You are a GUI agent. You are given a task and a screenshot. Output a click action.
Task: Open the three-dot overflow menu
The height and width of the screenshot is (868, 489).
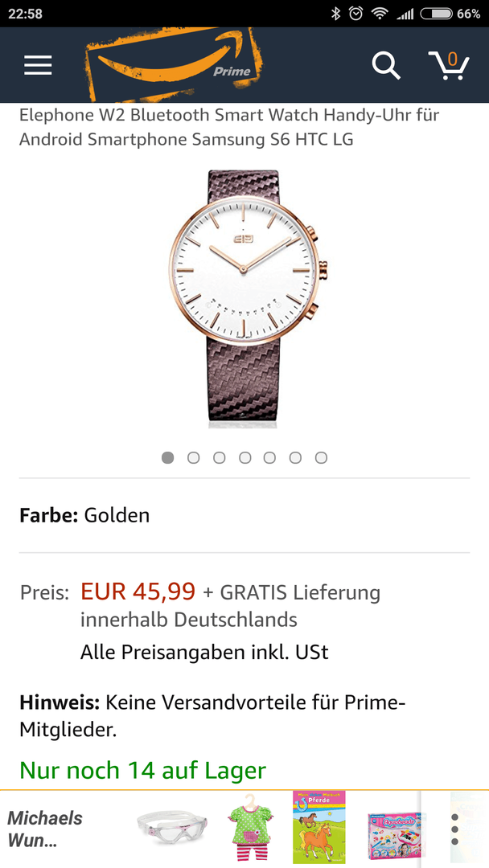(454, 829)
